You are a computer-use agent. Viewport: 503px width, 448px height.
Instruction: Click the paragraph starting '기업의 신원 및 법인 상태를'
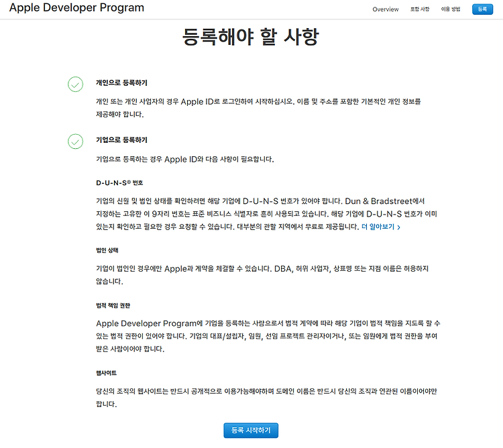click(x=266, y=214)
